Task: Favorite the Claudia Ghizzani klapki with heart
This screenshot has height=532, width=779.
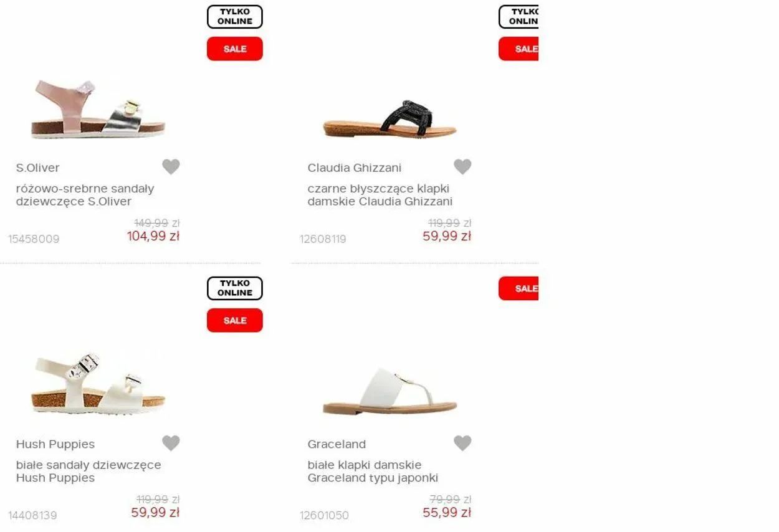Action: [462, 167]
